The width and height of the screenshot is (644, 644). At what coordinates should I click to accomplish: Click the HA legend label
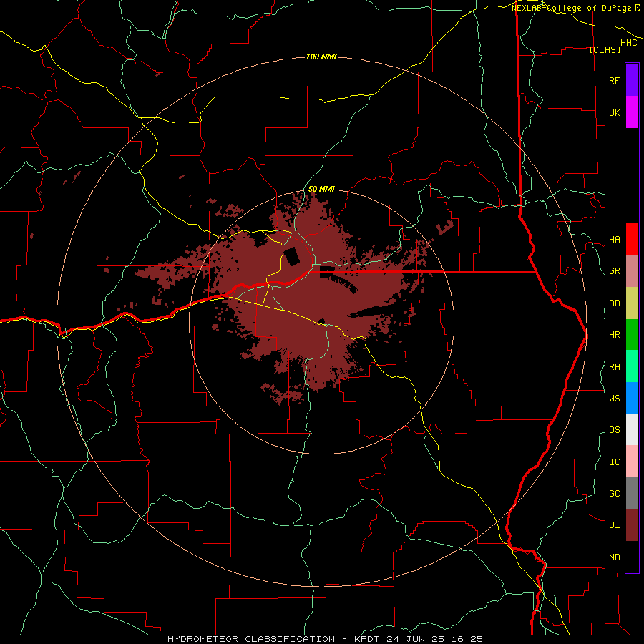614,240
